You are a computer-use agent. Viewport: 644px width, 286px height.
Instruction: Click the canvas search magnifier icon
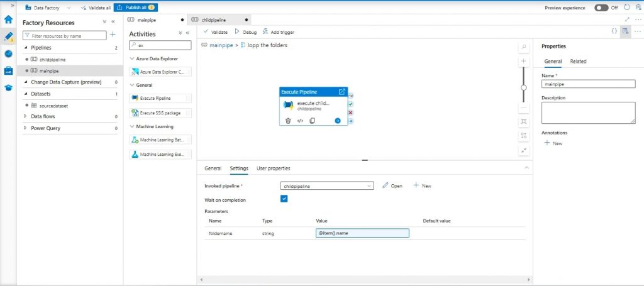[524, 48]
